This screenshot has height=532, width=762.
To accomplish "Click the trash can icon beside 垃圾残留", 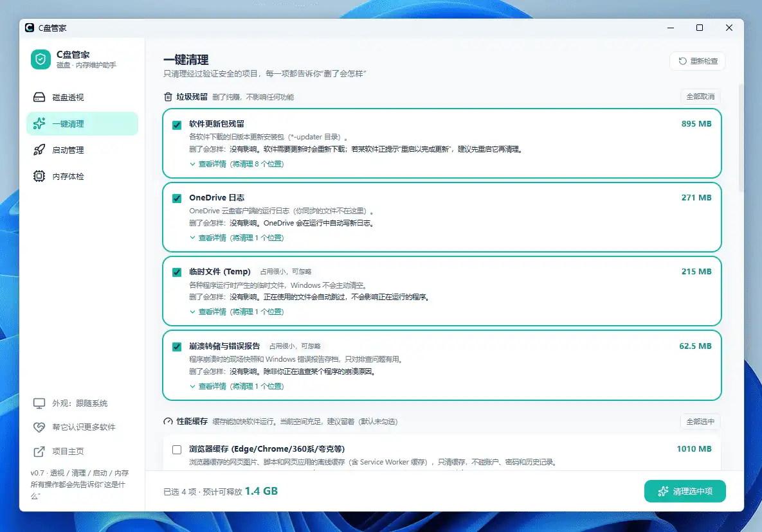I will click(x=168, y=96).
